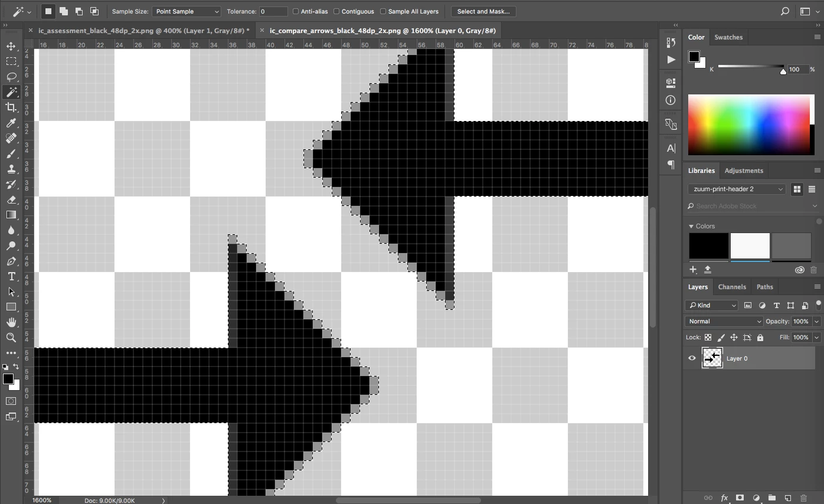Click Add to selection mode icon
This screenshot has width=824, height=504.
(x=63, y=11)
